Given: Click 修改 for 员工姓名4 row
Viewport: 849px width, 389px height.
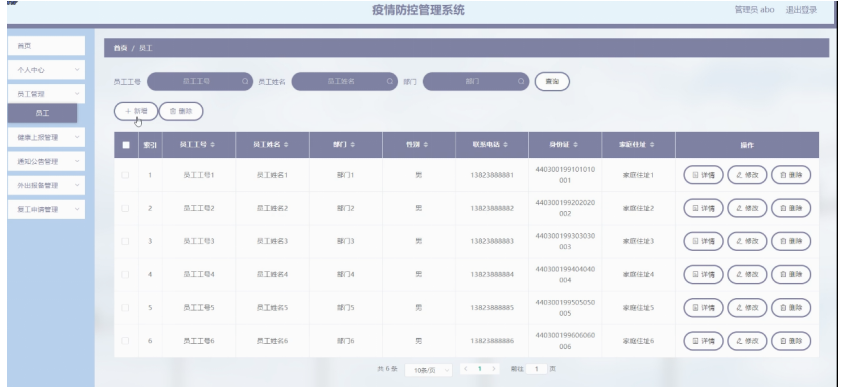Looking at the screenshot, I should pyautogui.click(x=747, y=275).
